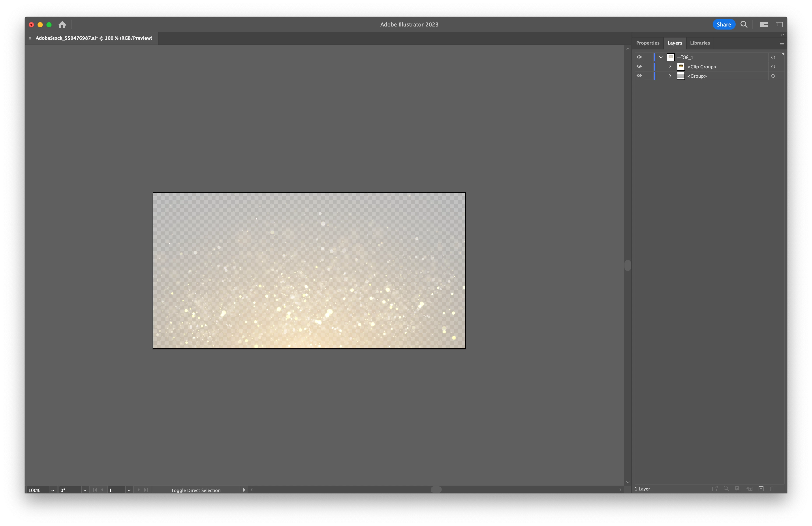Open the zoom level dropdown
812x526 pixels.
[53, 490]
